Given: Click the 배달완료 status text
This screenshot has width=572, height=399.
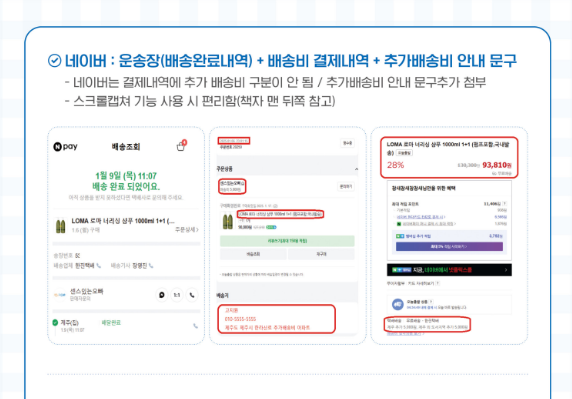Looking at the screenshot, I should [111, 323].
